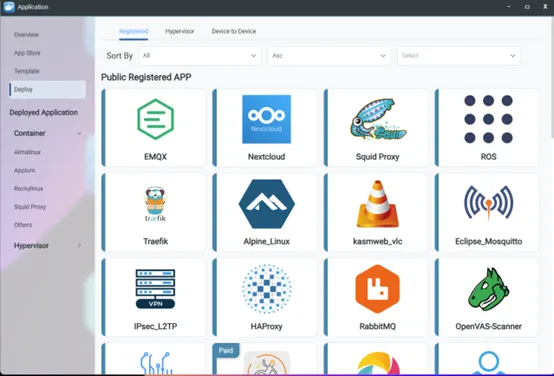Open the circuit-lines app icon in bottom row
This screenshot has width=554, height=376.
coord(155,363)
